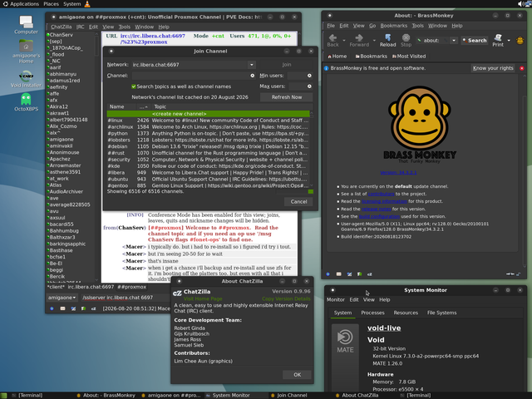Open Composer from ChatZilla status bar icons
The width and height of the screenshot is (532, 399).
coord(73,308)
